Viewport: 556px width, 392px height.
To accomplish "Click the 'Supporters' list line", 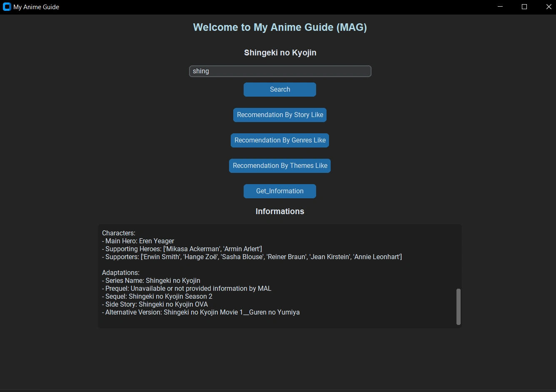I will [x=252, y=257].
